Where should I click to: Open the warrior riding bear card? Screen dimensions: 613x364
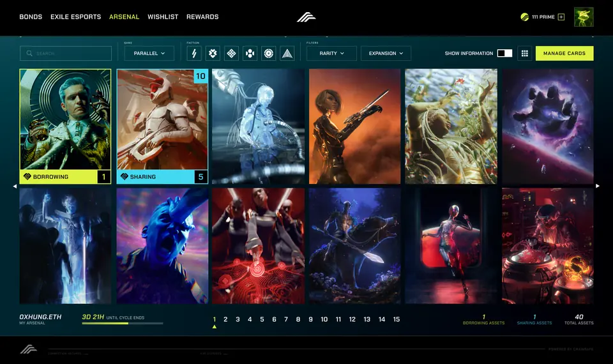(354, 246)
